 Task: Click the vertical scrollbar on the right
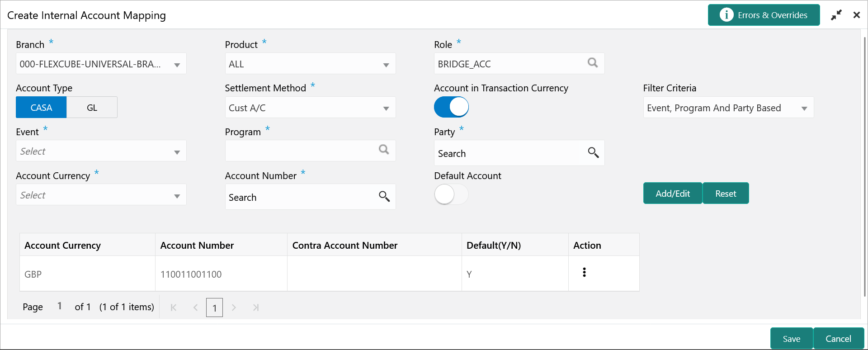[x=865, y=167]
